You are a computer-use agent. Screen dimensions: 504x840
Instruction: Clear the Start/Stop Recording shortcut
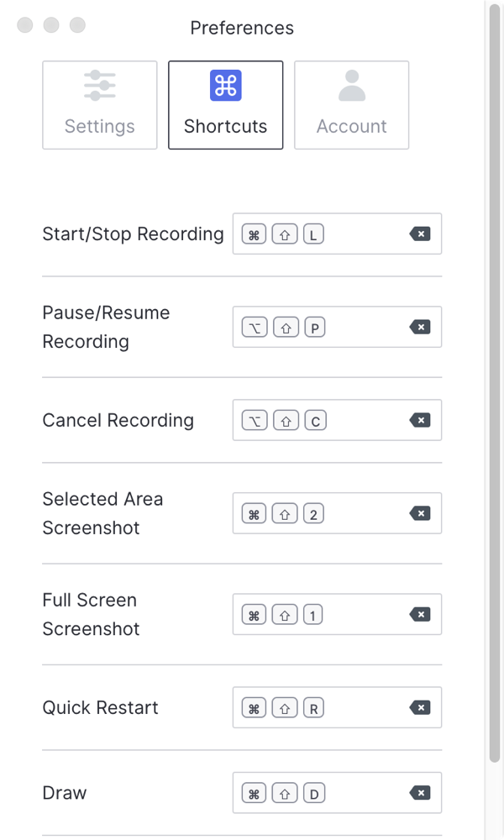coord(420,234)
